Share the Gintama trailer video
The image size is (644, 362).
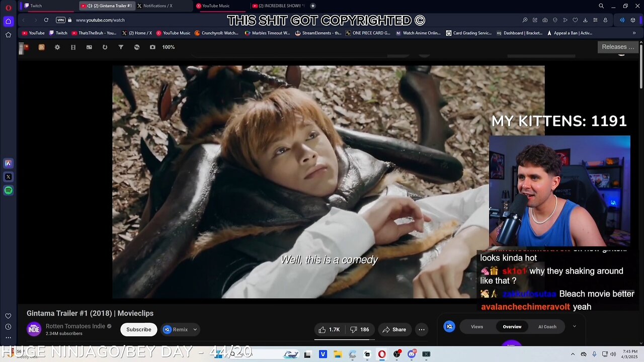tap(394, 330)
